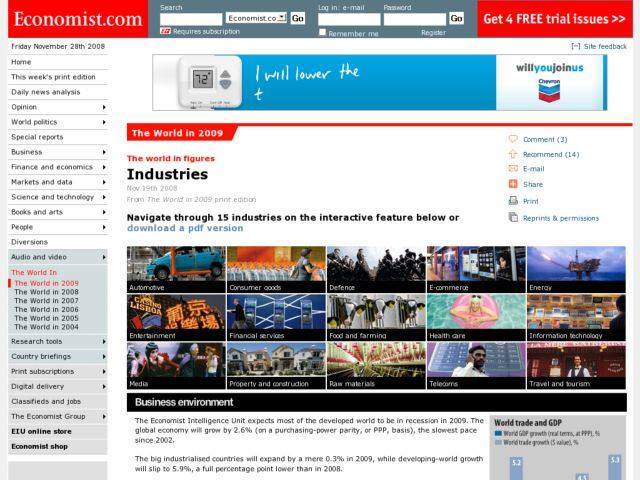This screenshot has height=480, width=640.
Task: Click the Recommend heart icon
Action: coord(513,154)
